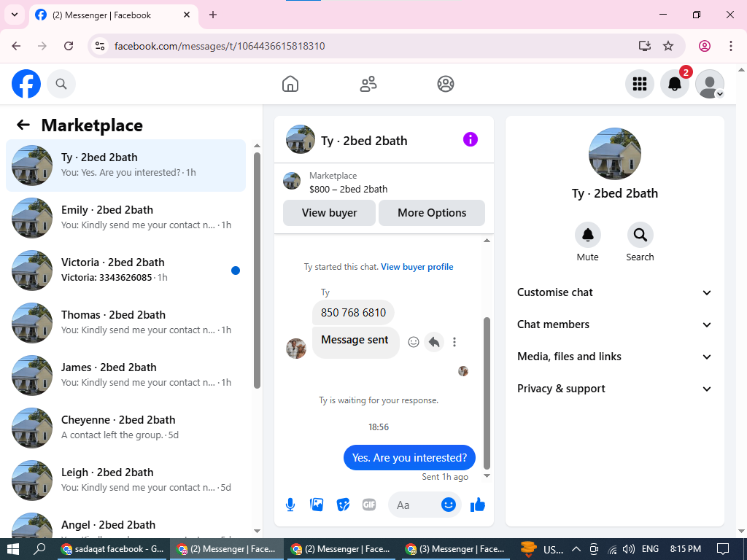This screenshot has height=560, width=747.
Task: Search in conversation using magnifier button
Action: (x=640, y=235)
